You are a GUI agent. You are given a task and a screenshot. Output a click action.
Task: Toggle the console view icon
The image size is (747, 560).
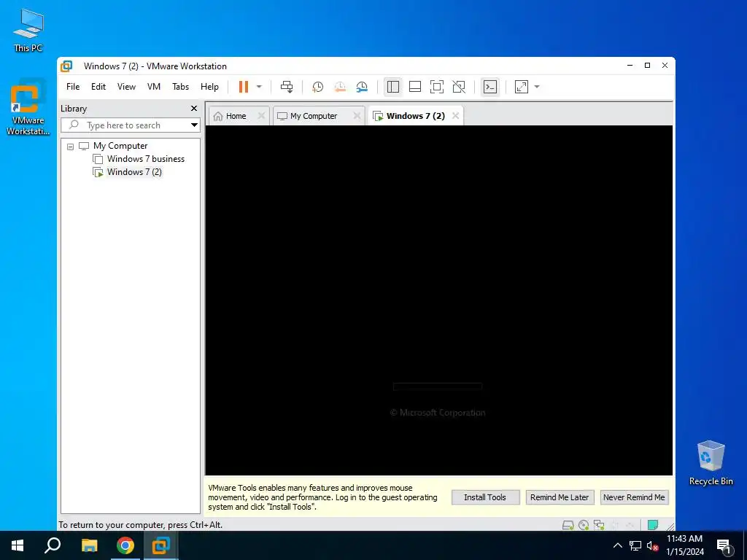(x=490, y=87)
